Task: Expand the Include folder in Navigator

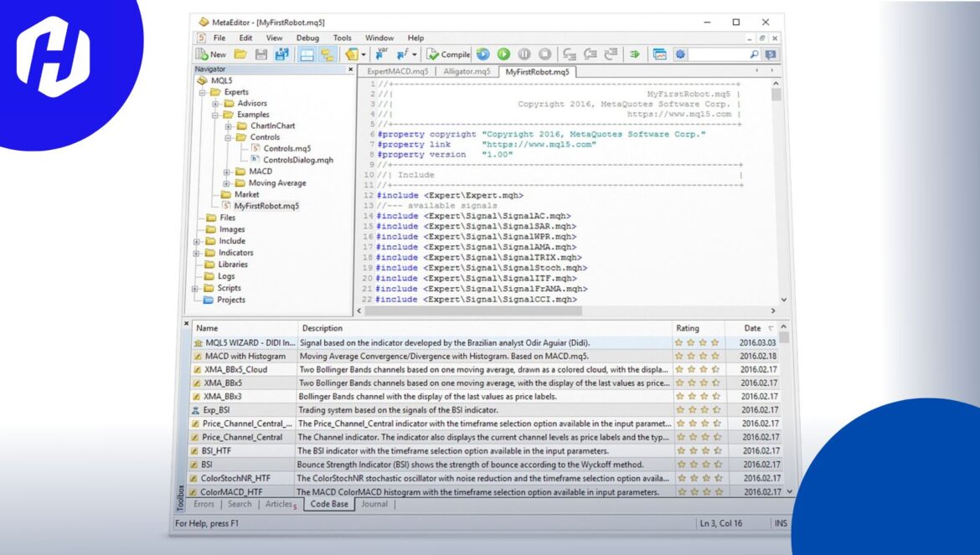Action: (196, 241)
